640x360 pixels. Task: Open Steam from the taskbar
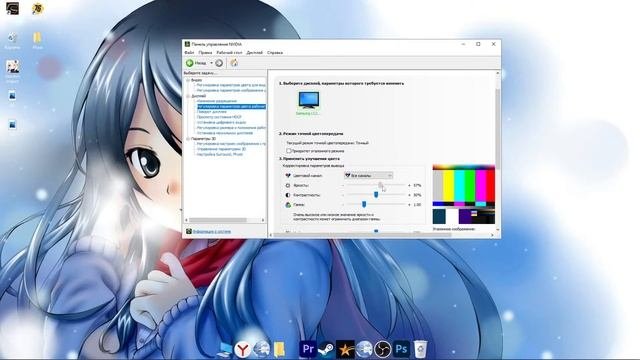click(x=326, y=349)
